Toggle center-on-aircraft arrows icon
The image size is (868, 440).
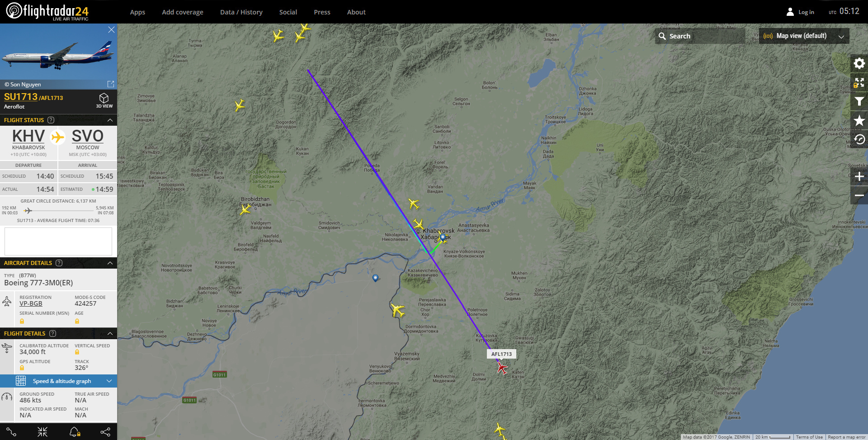click(x=42, y=432)
